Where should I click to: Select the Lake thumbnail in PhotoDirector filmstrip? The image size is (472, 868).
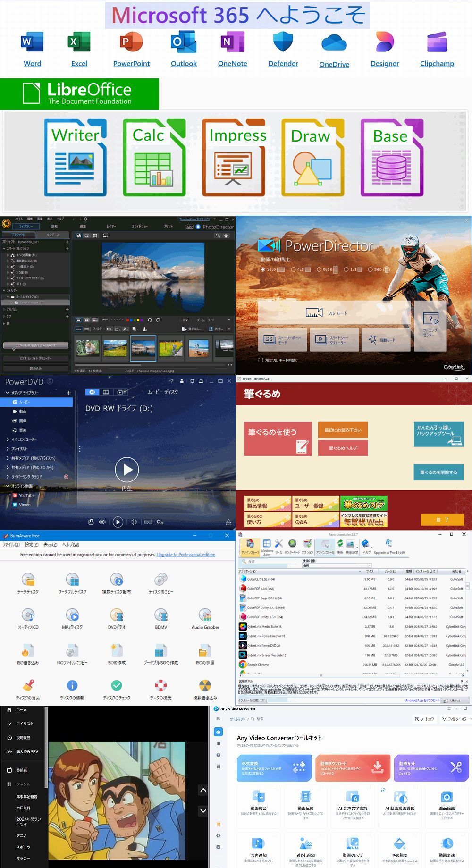(143, 348)
